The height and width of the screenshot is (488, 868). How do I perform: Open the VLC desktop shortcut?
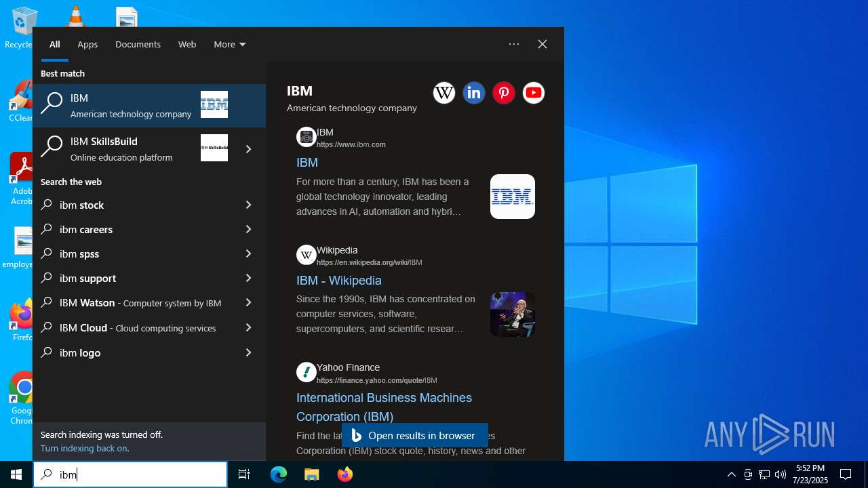coord(75,16)
